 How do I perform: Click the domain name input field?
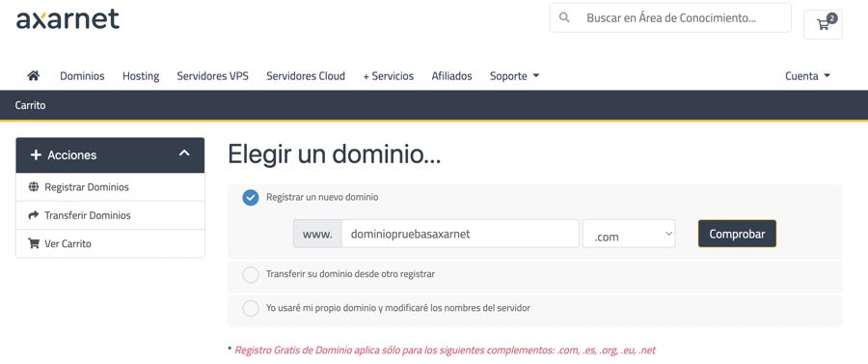[460, 234]
